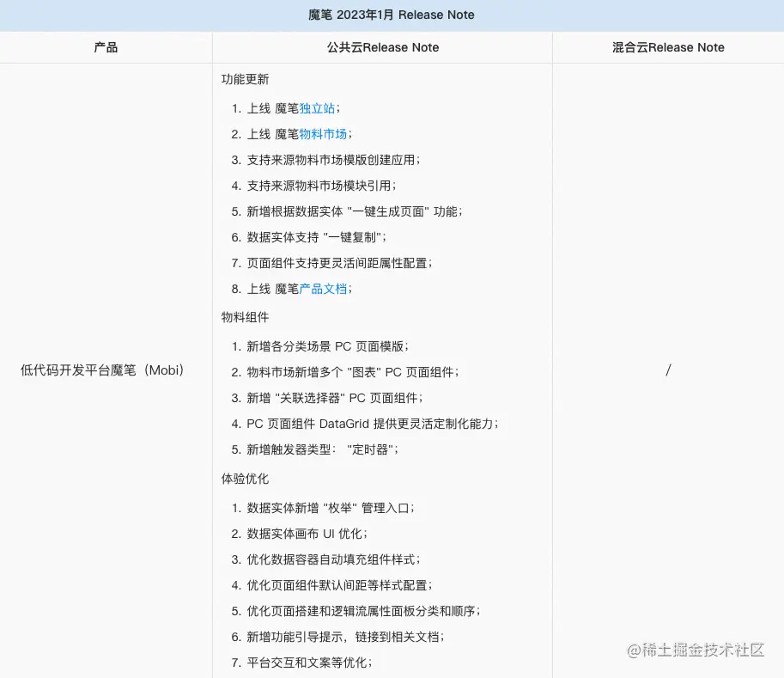Click item PC 页面组件 DataGrid 提供更灵活定制化能力
The image size is (784, 678).
tap(373, 424)
